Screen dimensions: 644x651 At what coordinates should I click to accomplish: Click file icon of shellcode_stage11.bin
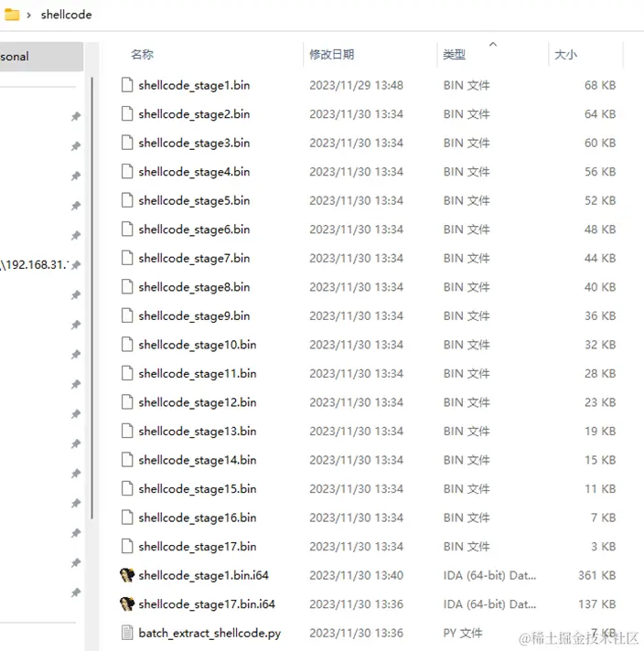127,373
